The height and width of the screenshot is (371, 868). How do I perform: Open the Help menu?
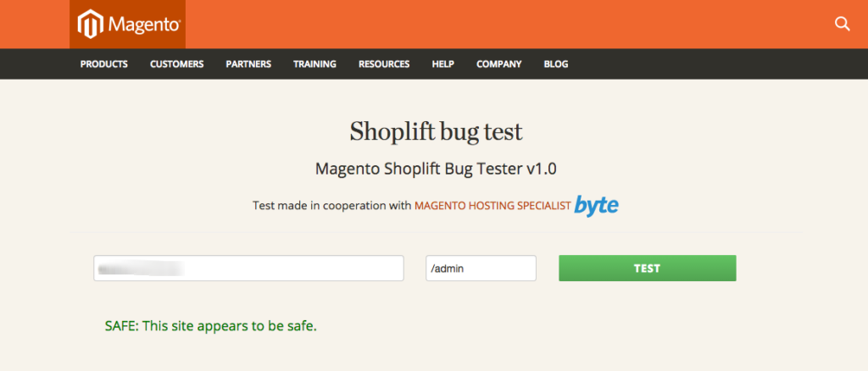coord(442,64)
